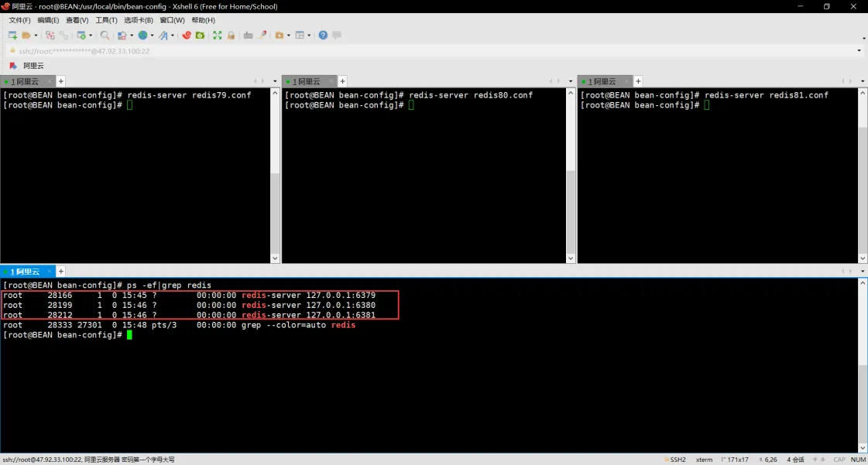Screen dimensions: 868x465
Task: Click the red Xmanager swirl icon
Action: point(186,36)
